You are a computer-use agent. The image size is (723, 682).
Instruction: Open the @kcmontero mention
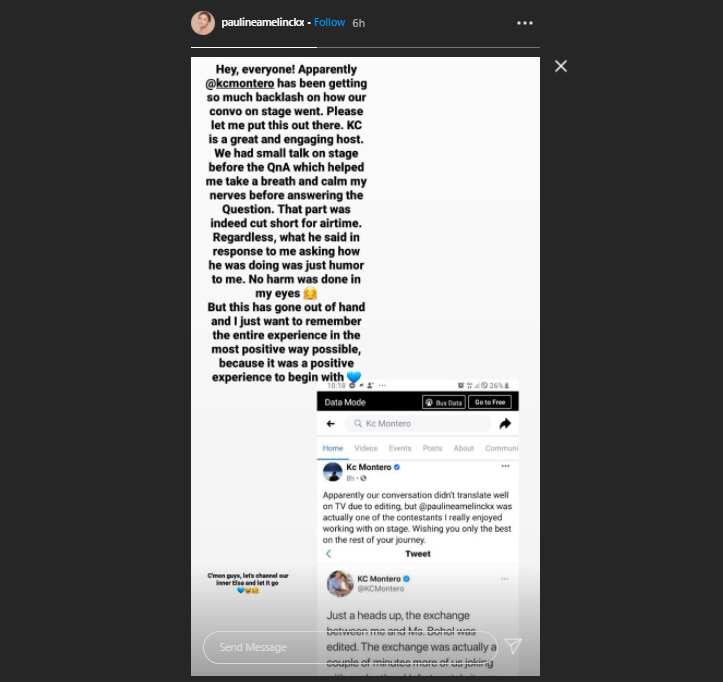(x=240, y=83)
